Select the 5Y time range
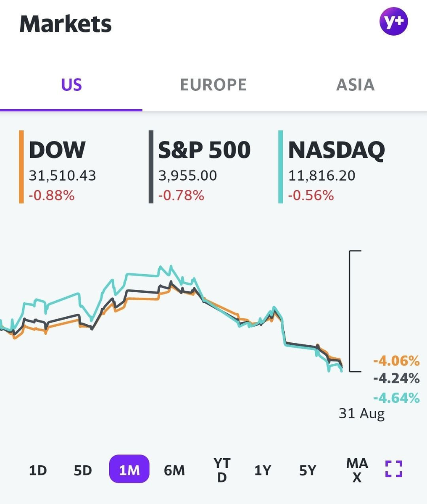The width and height of the screenshot is (427, 504). pos(308,470)
